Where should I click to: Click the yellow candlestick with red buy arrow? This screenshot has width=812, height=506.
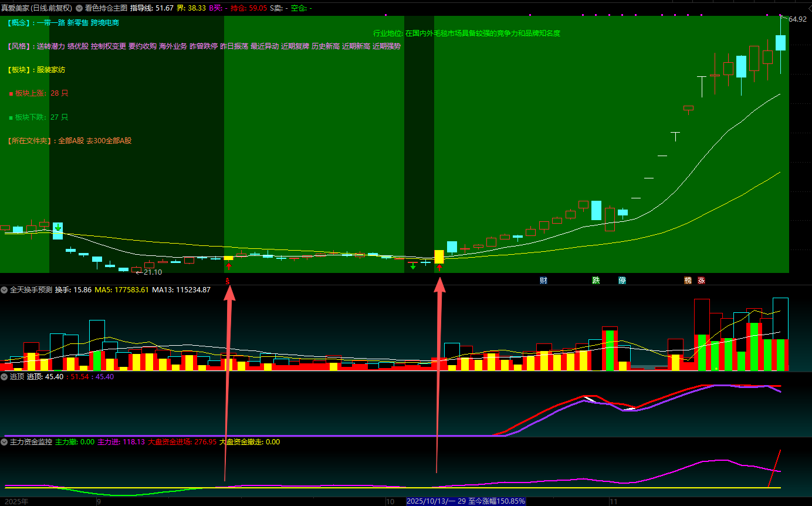click(x=439, y=257)
